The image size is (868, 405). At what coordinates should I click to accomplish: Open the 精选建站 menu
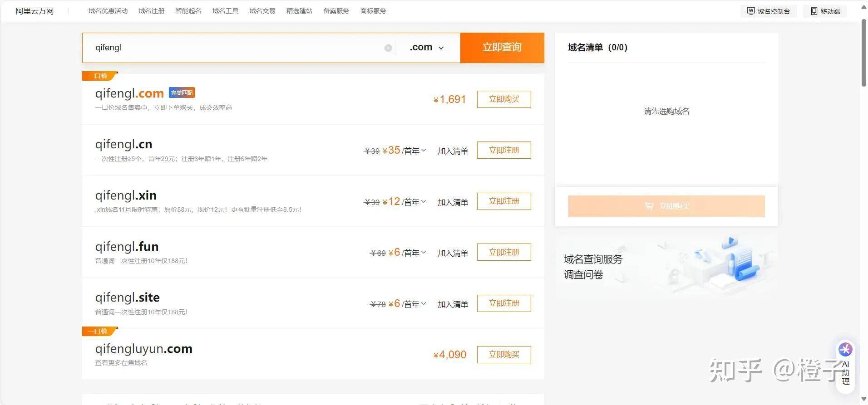click(x=299, y=11)
